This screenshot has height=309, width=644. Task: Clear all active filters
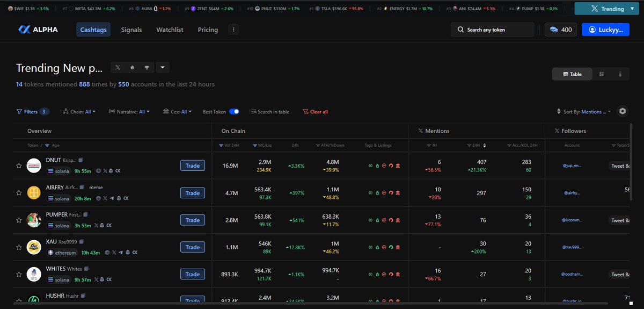pos(316,112)
